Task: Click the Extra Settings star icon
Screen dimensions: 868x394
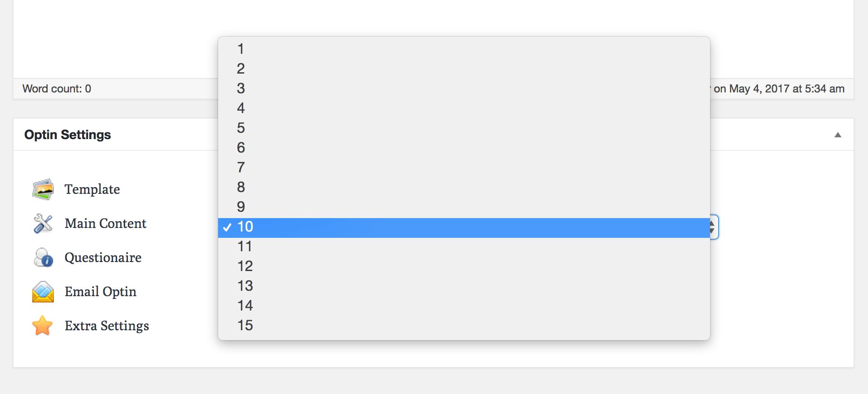Action: coord(43,325)
